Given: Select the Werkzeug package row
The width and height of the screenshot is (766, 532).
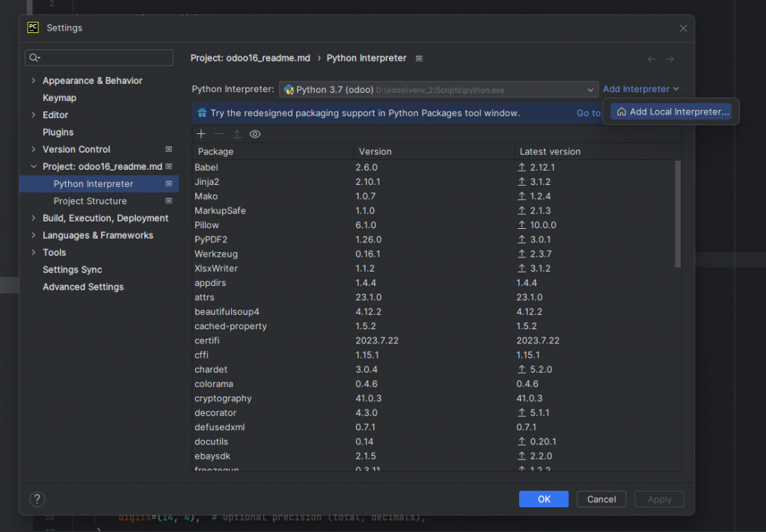Looking at the screenshot, I should pyautogui.click(x=433, y=254).
